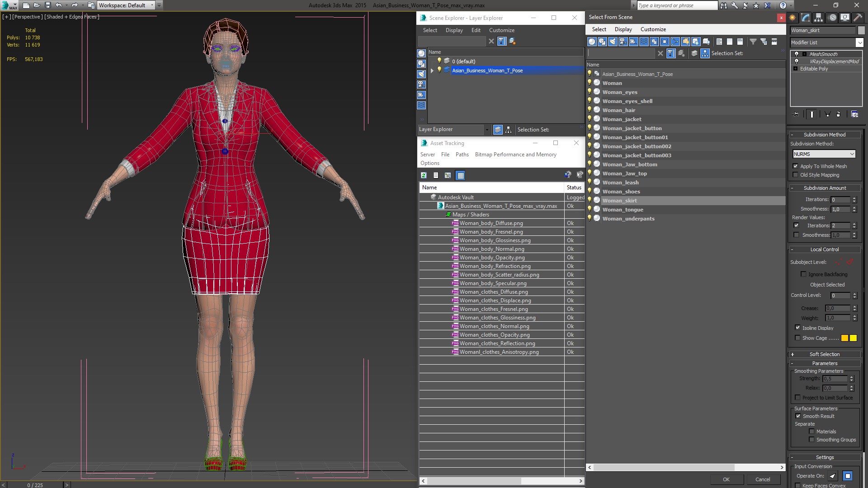Image resolution: width=868 pixels, height=488 pixels.
Task: Click Shaded + Edged Faces viewport label
Action: (71, 17)
